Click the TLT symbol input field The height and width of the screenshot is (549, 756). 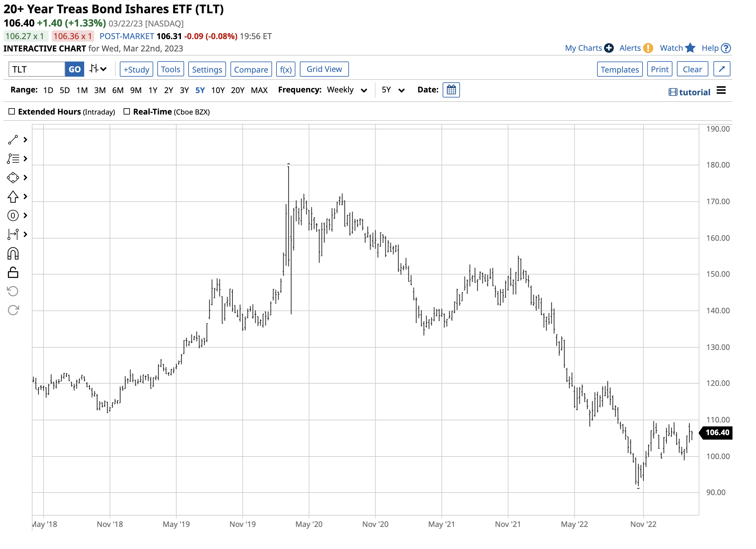tap(37, 69)
